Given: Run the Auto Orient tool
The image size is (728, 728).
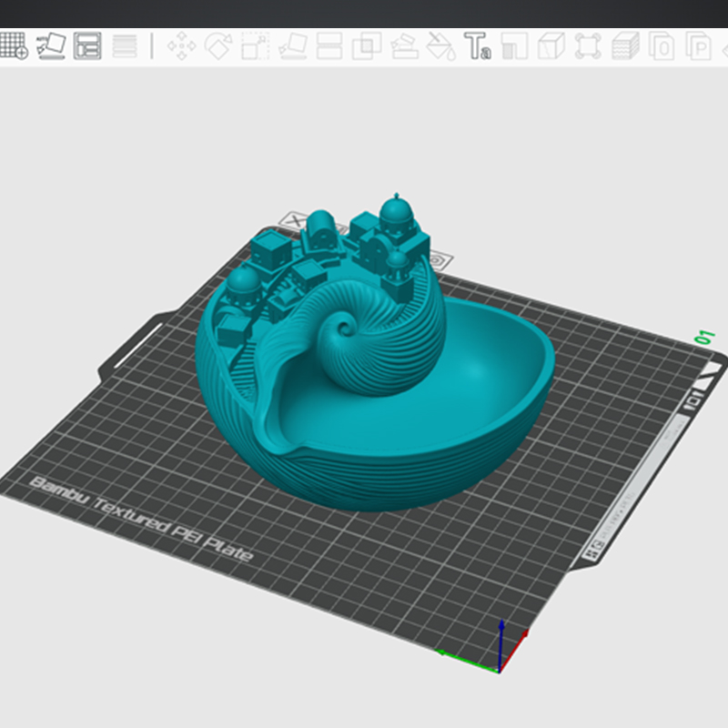Looking at the screenshot, I should click(x=51, y=45).
